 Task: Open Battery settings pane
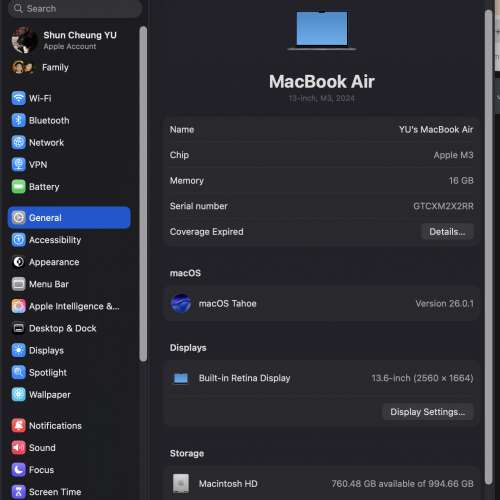(44, 187)
